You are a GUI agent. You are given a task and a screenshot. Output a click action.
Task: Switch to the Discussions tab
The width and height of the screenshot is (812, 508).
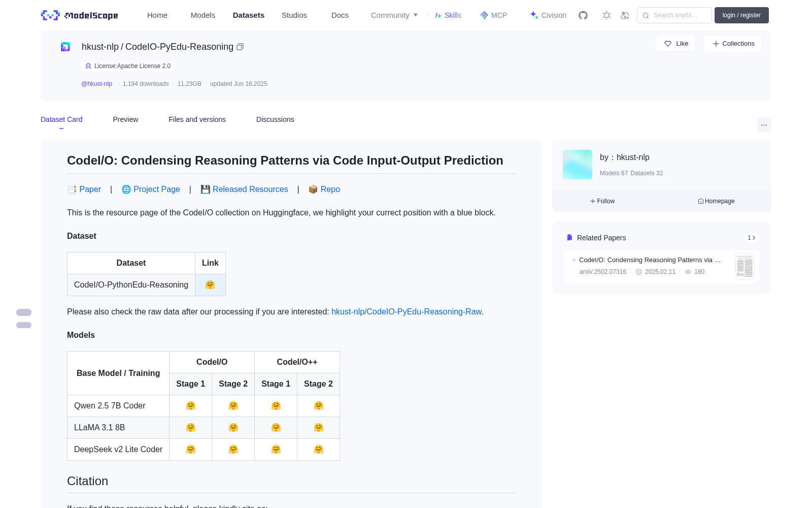coord(275,119)
